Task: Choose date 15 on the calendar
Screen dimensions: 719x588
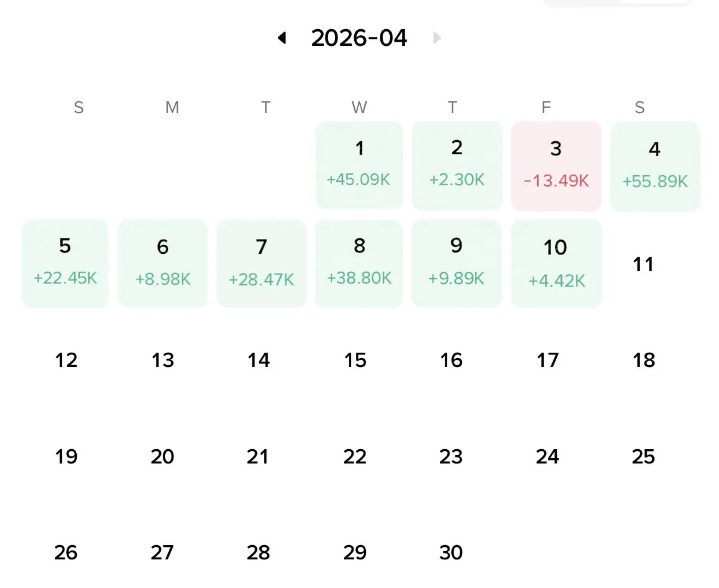Action: [355, 360]
